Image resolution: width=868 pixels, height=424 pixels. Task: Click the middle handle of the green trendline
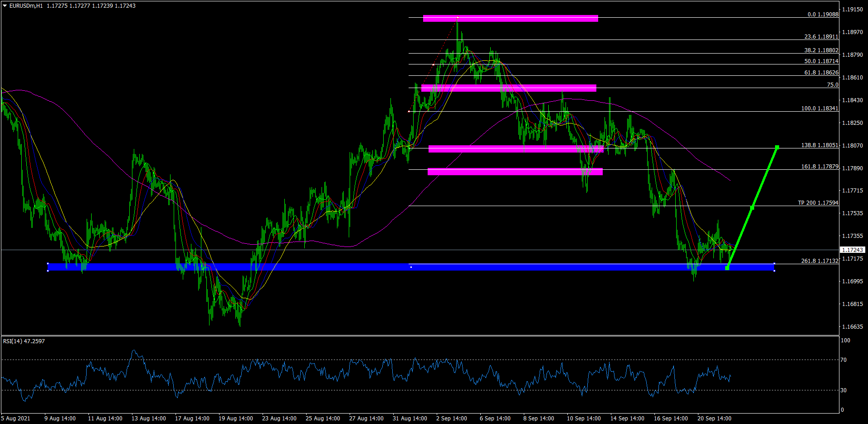(x=752, y=208)
